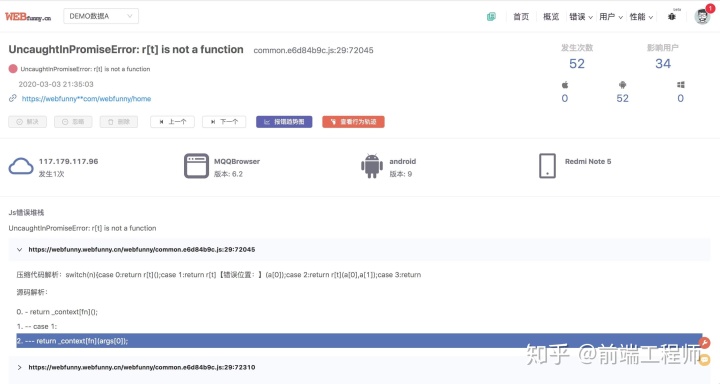Go to previous error with 上一个
This screenshot has width=720, height=384.
tap(173, 122)
